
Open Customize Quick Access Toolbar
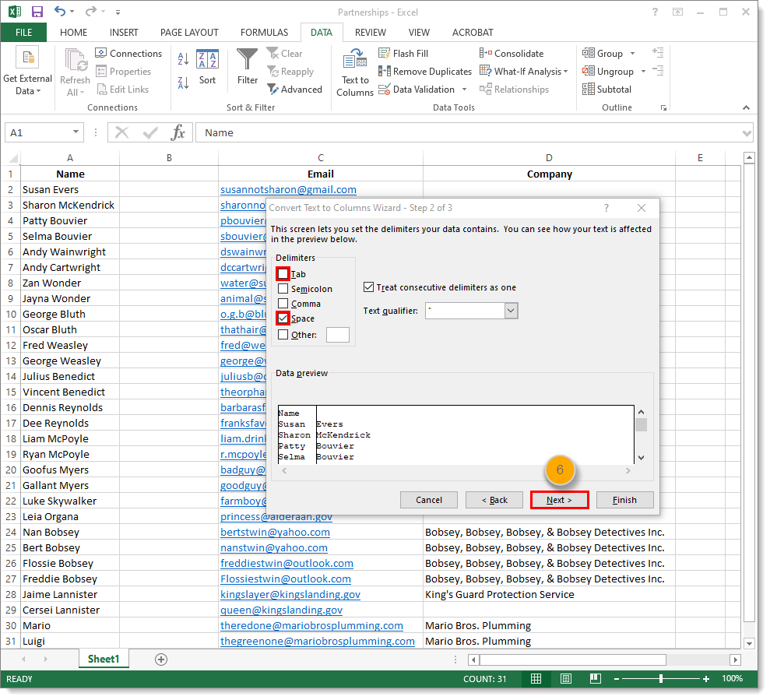click(x=118, y=12)
